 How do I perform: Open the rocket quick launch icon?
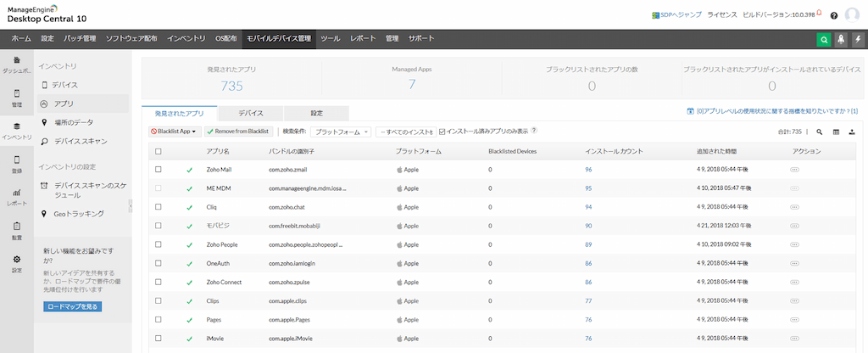(x=840, y=39)
